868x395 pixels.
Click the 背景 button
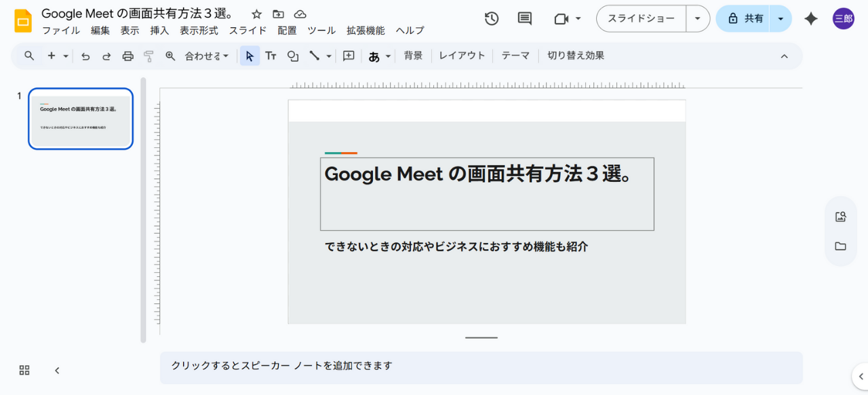(x=413, y=56)
